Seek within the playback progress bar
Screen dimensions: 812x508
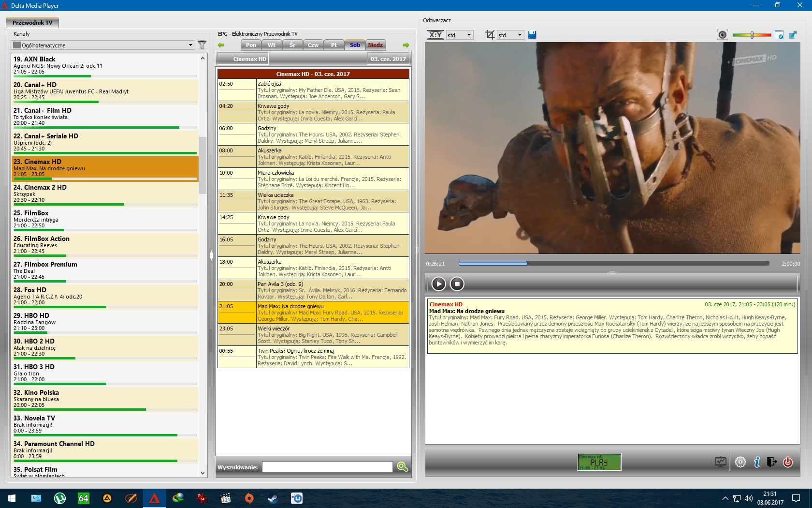[614, 263]
